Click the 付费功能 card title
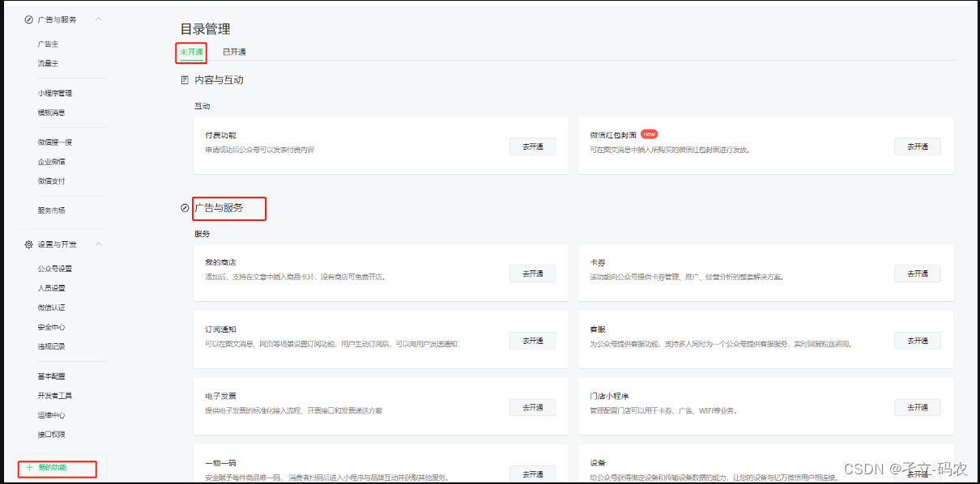Viewport: 980px width, 484px height. point(220,135)
